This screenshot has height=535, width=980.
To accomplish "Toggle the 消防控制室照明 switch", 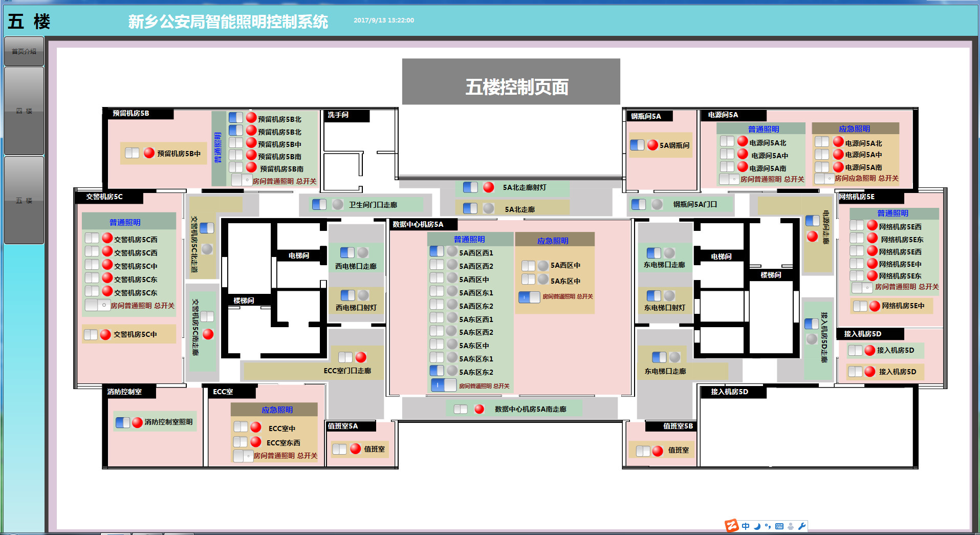I will coord(123,422).
